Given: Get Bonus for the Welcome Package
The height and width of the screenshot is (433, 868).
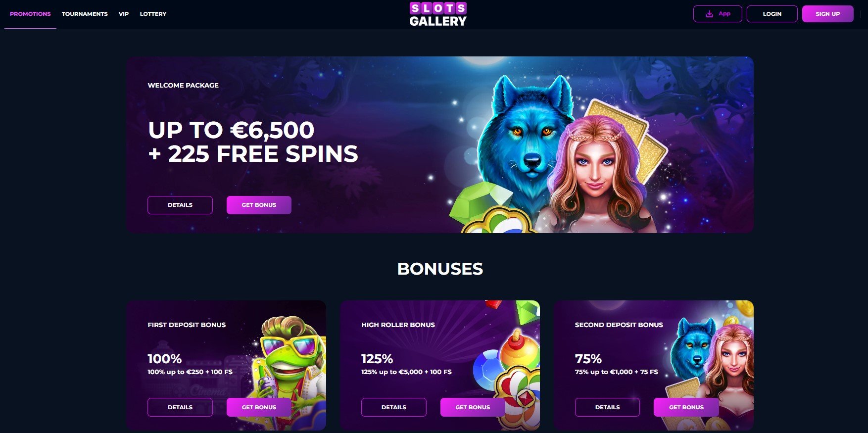Looking at the screenshot, I should coord(259,205).
